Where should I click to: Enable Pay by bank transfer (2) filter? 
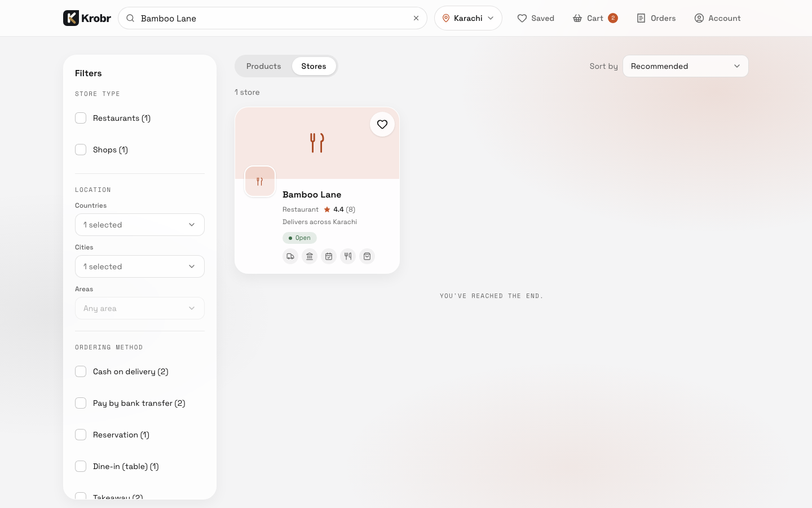(81, 403)
